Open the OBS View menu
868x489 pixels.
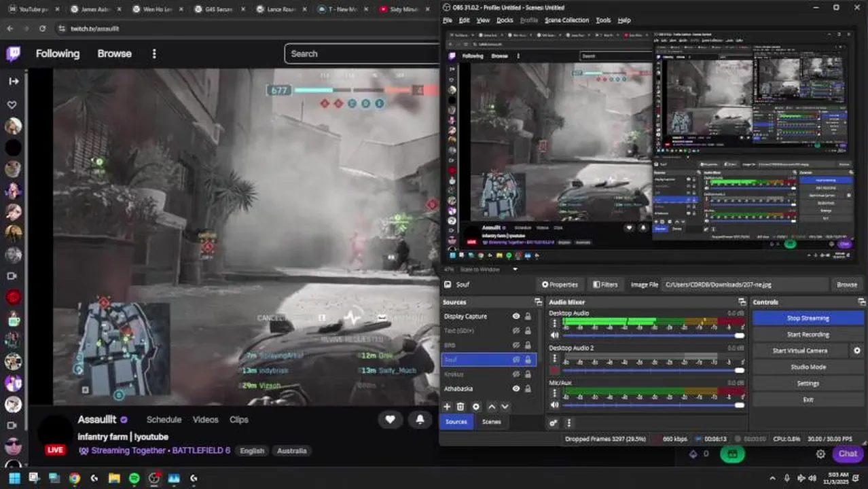coord(483,20)
